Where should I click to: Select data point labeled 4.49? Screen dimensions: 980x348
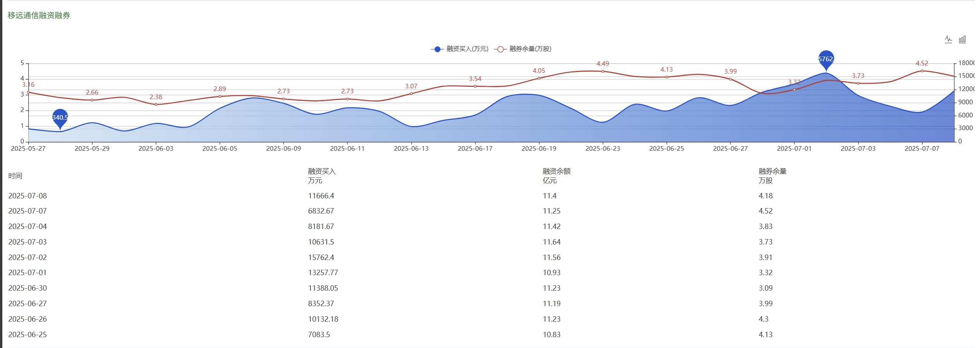pos(603,71)
